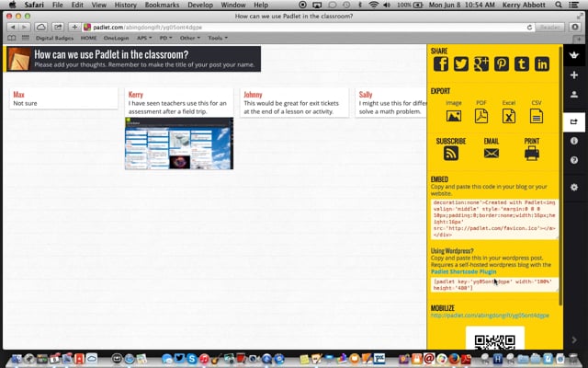Click the Reader button
The height and width of the screenshot is (368, 588).
[550, 27]
